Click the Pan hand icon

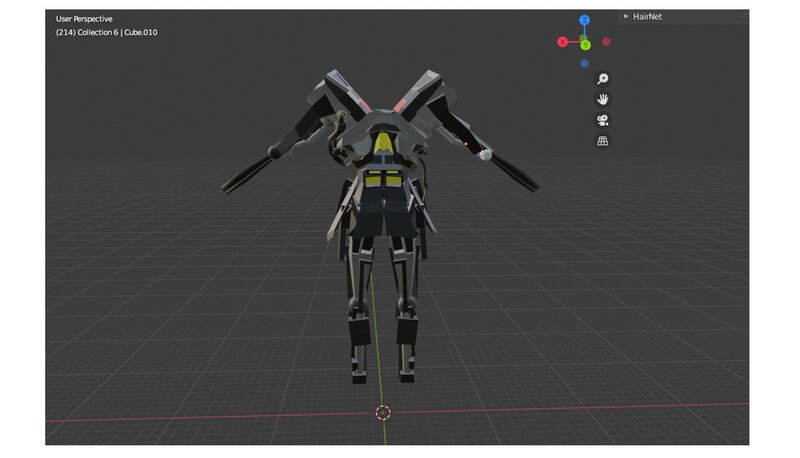tap(603, 99)
